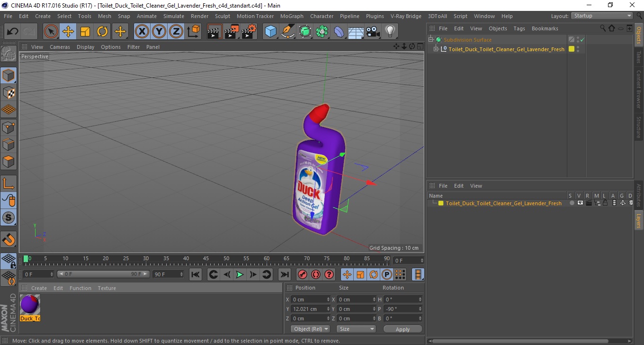Open the MoGraph menu
Viewport: 644px width, 345px height.
[292, 16]
